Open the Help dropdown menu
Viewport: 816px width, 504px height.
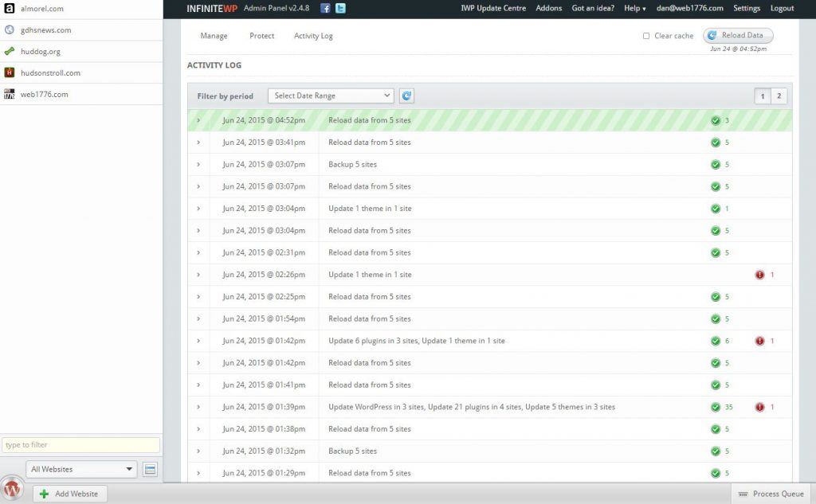pyautogui.click(x=635, y=8)
